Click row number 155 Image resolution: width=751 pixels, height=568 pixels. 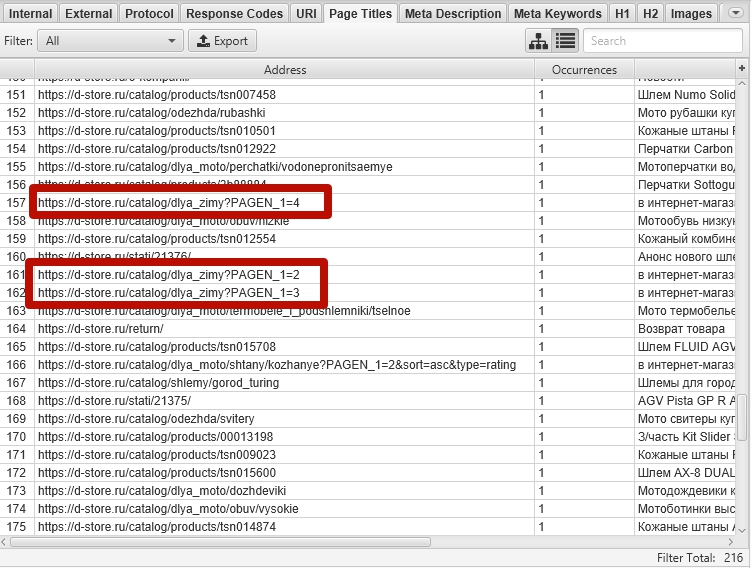(16, 167)
